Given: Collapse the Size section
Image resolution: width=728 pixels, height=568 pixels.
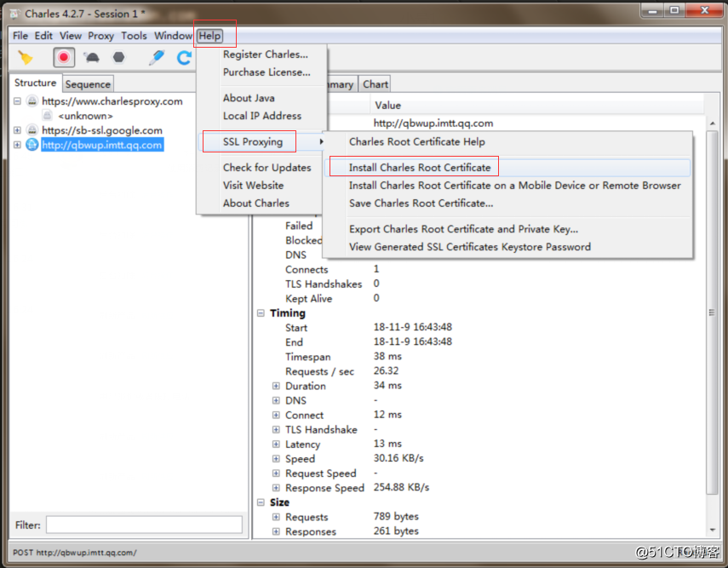Looking at the screenshot, I should point(261,502).
